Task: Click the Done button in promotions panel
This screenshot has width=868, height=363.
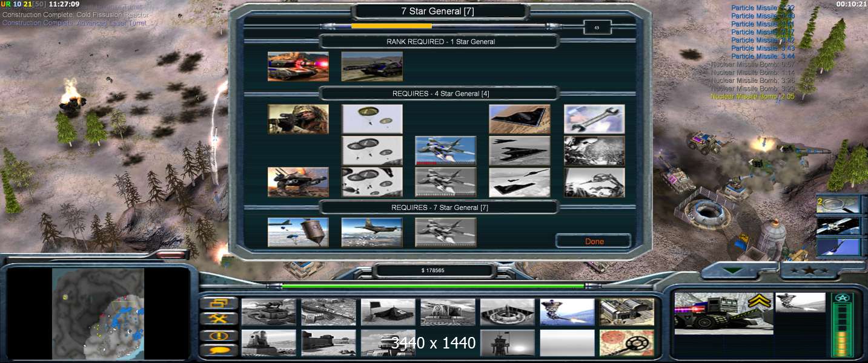Action: click(594, 241)
